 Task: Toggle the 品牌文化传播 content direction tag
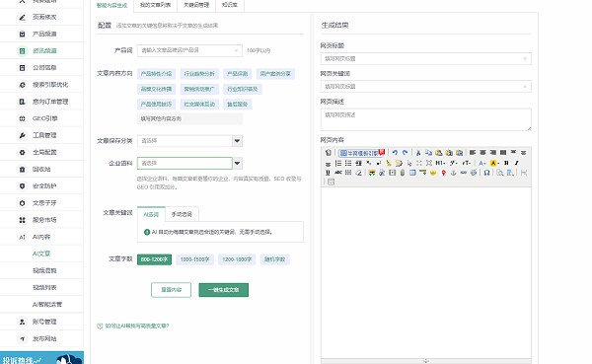tap(156, 89)
